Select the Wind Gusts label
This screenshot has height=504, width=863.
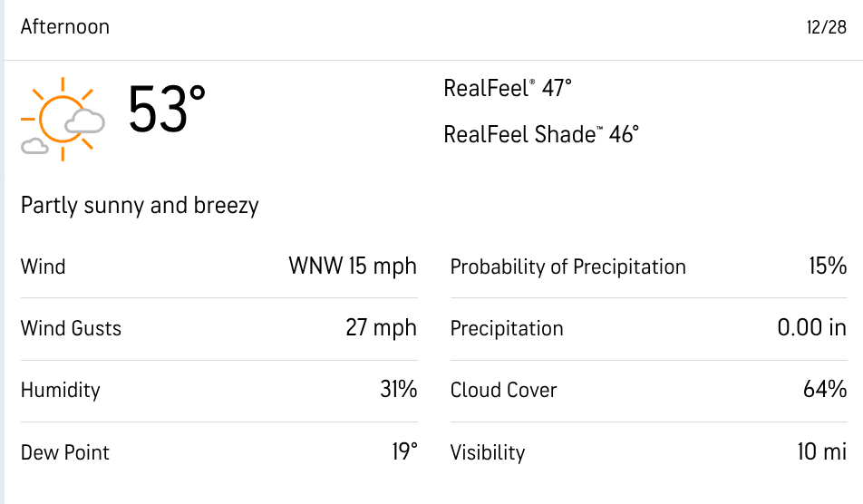click(x=71, y=328)
